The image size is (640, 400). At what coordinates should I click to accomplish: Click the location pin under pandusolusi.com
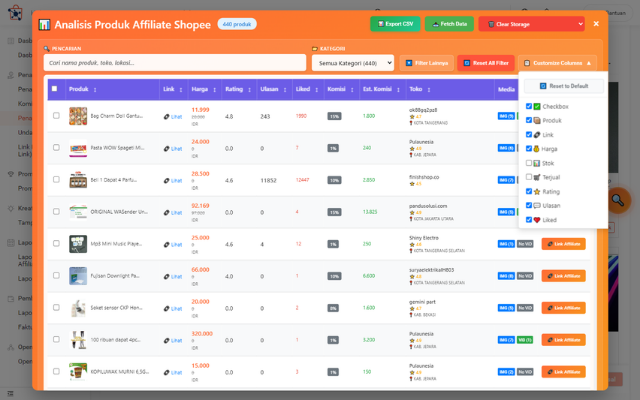point(411,219)
